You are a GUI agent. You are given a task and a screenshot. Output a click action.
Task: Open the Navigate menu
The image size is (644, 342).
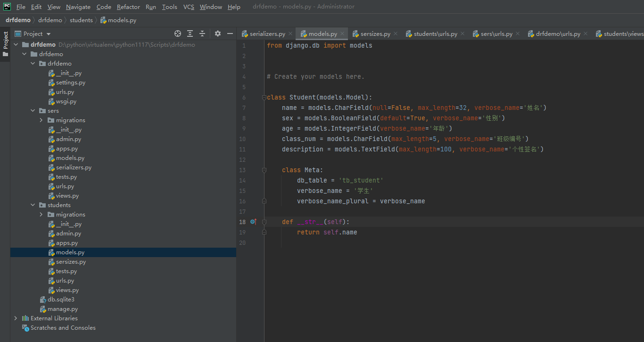pyautogui.click(x=78, y=7)
